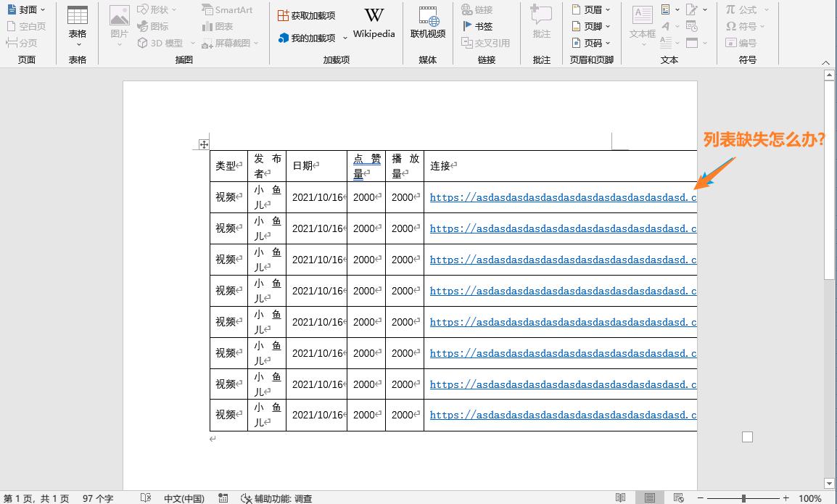The height and width of the screenshot is (504, 837).
Task: Click the table resize handle square
Action: pyautogui.click(x=748, y=437)
